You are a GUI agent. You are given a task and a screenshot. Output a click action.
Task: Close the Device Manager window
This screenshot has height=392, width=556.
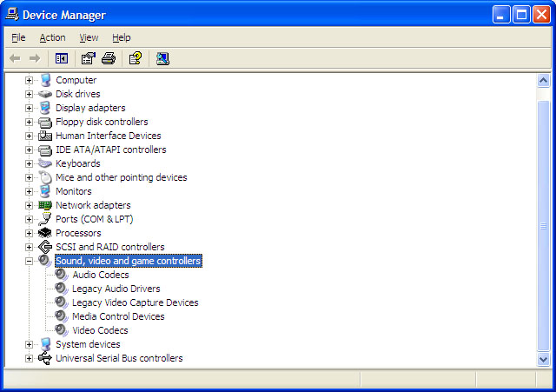542,15
